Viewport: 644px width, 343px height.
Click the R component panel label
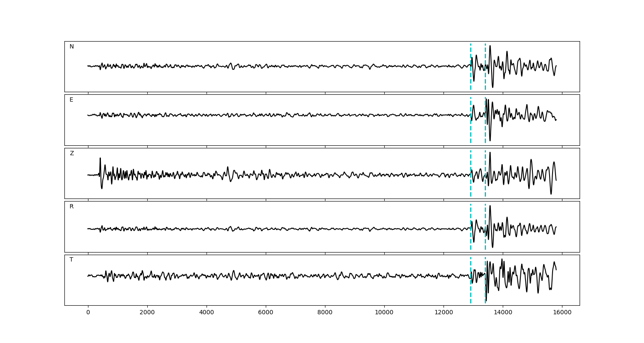coord(72,207)
